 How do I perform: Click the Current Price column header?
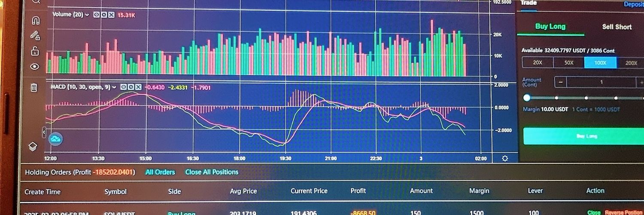coord(309,191)
